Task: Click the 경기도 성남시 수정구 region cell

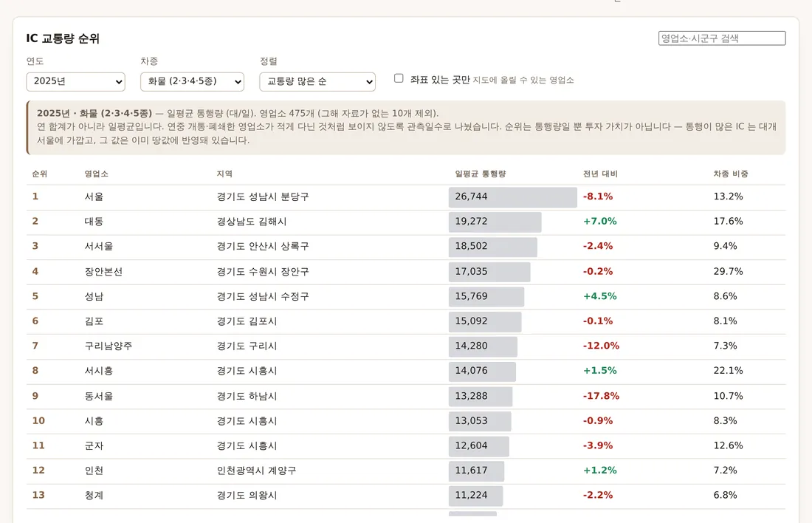Action: coord(263,296)
